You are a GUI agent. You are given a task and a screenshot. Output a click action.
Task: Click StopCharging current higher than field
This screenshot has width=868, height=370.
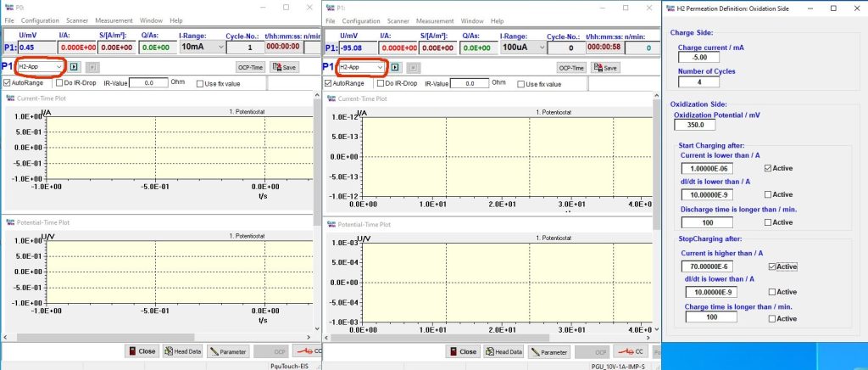(x=708, y=266)
